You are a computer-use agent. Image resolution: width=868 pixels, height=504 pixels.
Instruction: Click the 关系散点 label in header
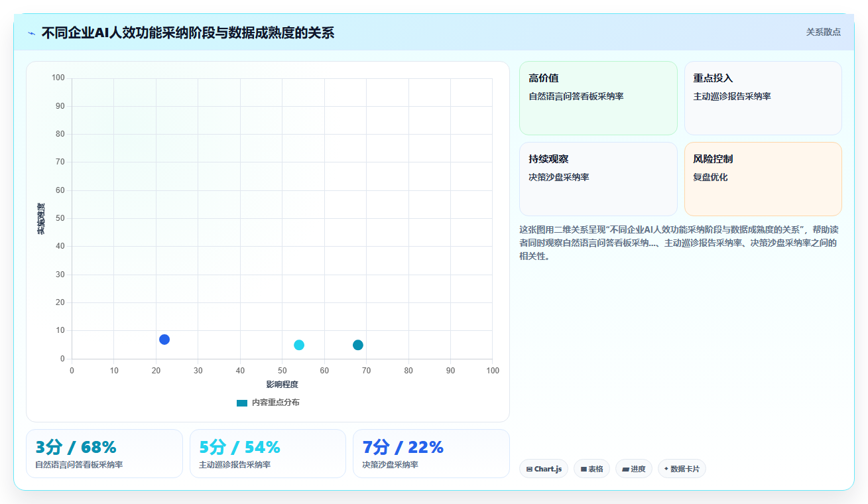(823, 32)
